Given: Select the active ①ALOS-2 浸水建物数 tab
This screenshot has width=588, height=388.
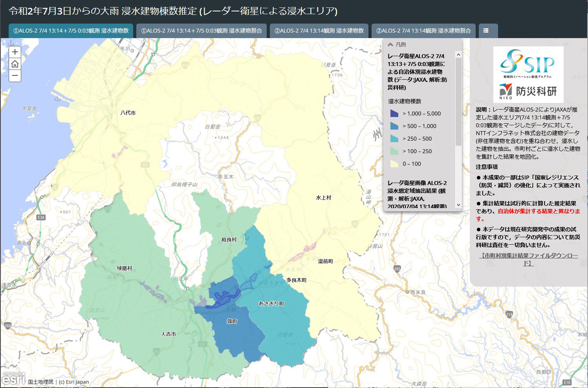Looking at the screenshot, I should click(71, 31).
